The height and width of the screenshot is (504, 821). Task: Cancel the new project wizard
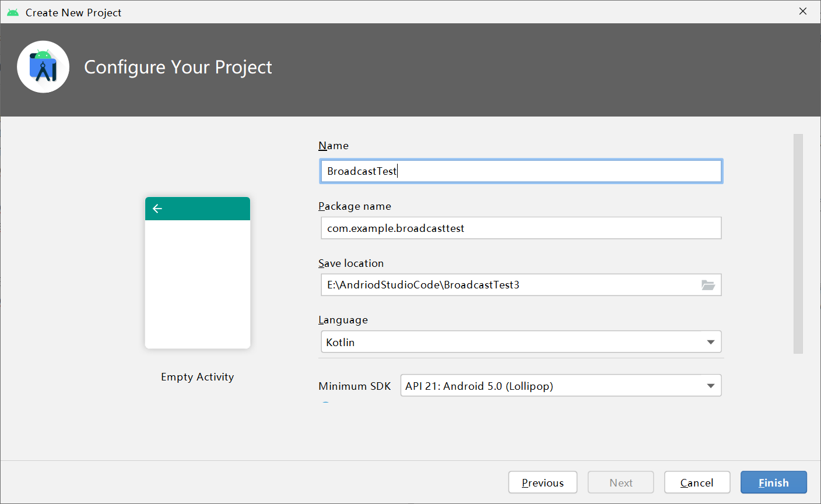click(x=697, y=482)
